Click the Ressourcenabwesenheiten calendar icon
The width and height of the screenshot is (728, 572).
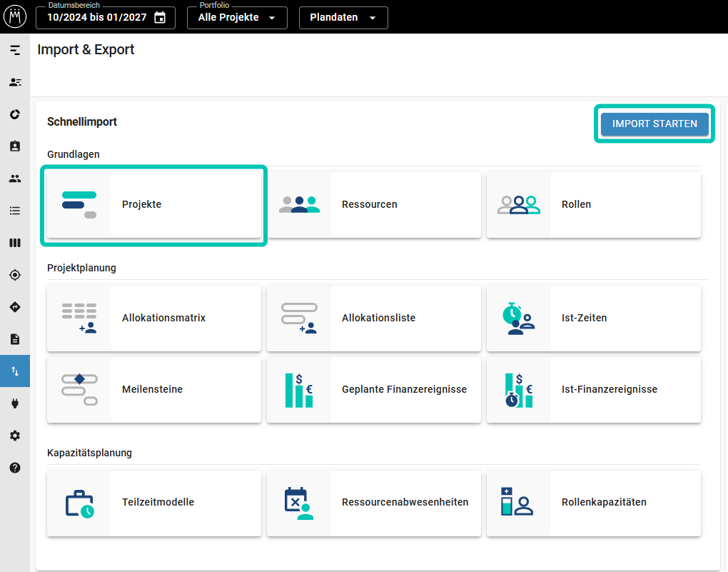(x=298, y=503)
